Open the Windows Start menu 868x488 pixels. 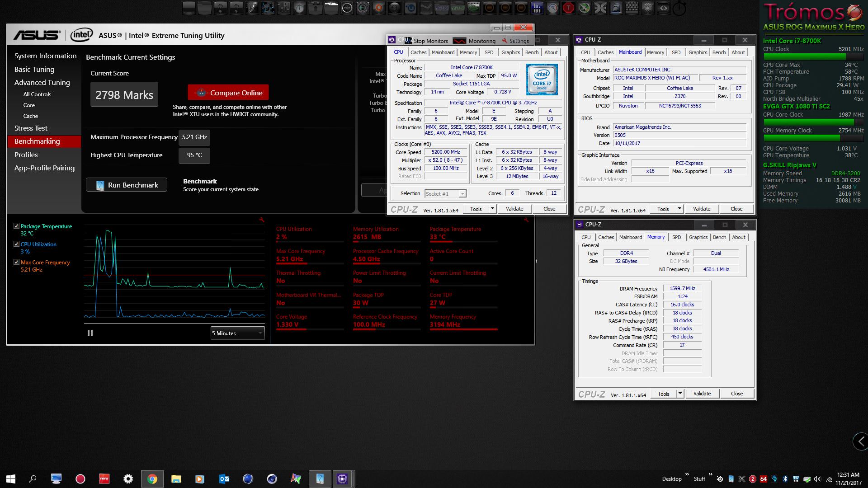(x=10, y=479)
